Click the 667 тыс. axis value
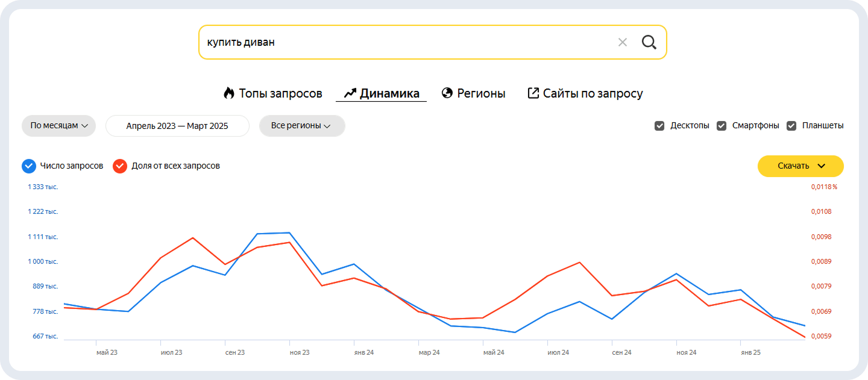 45,336
